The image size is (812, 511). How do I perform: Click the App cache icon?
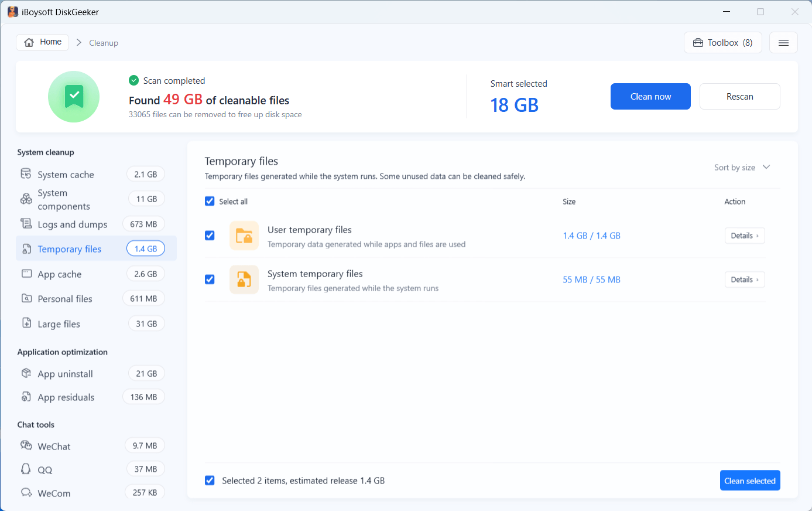(26, 274)
